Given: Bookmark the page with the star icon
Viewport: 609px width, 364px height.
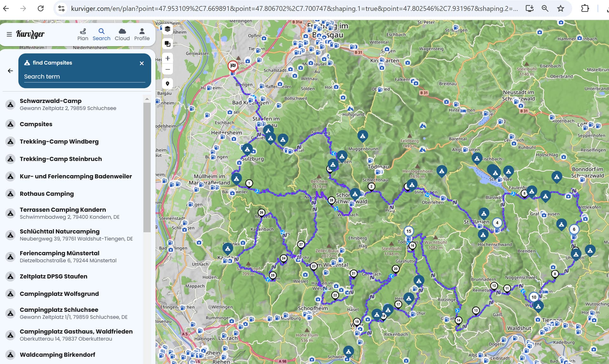Looking at the screenshot, I should [x=560, y=9].
